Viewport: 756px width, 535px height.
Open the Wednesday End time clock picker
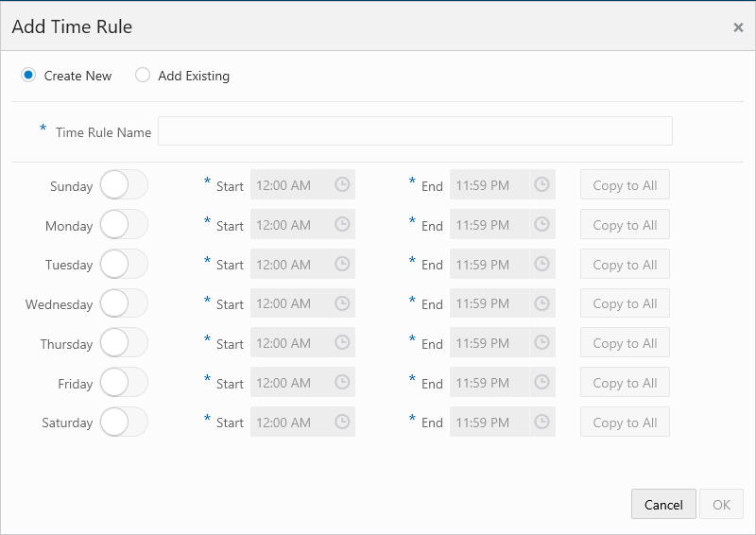point(541,303)
